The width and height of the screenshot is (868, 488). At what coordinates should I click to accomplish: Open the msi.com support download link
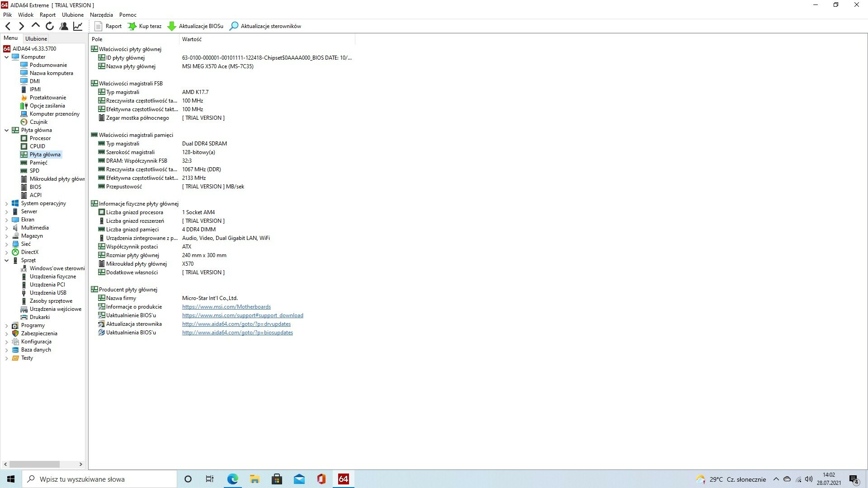(x=243, y=315)
